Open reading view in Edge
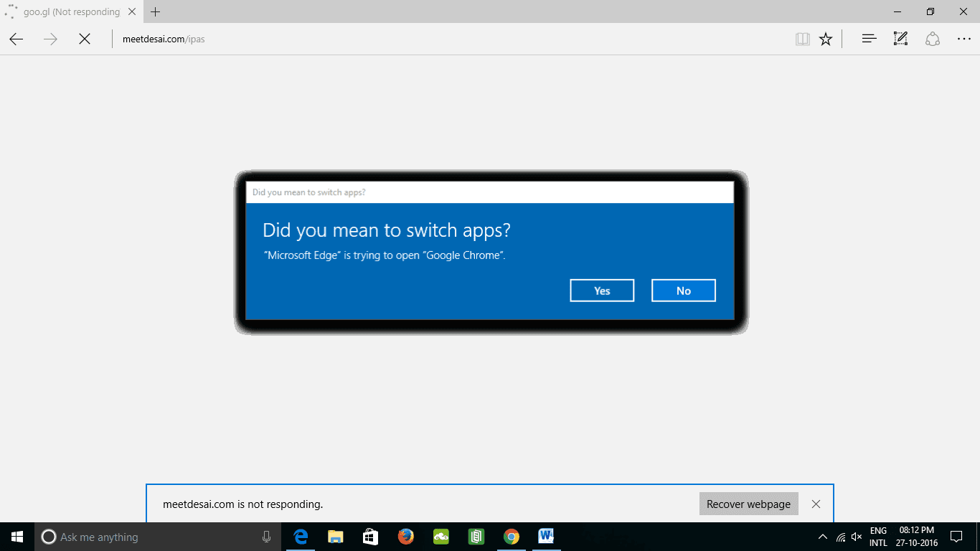The height and width of the screenshot is (551, 980). (803, 39)
